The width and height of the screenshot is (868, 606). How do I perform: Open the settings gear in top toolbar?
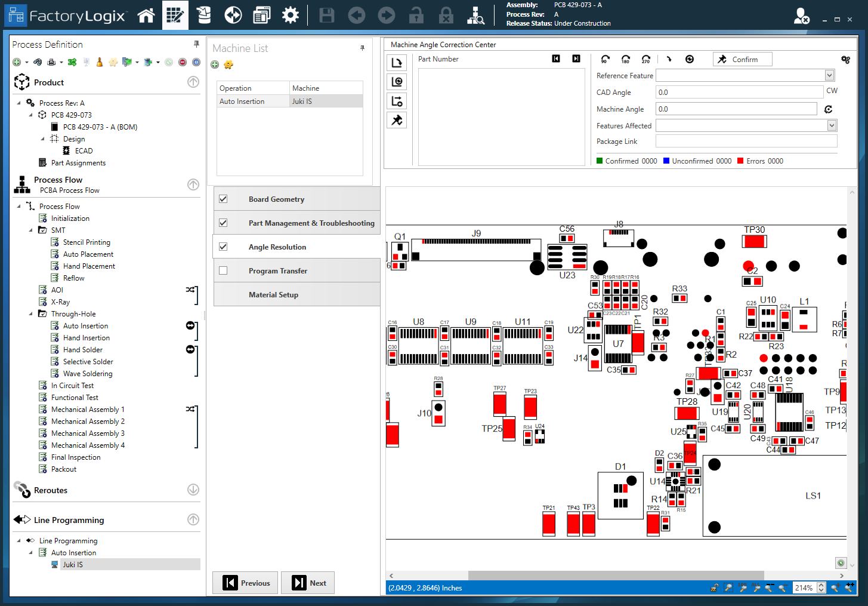(x=290, y=16)
